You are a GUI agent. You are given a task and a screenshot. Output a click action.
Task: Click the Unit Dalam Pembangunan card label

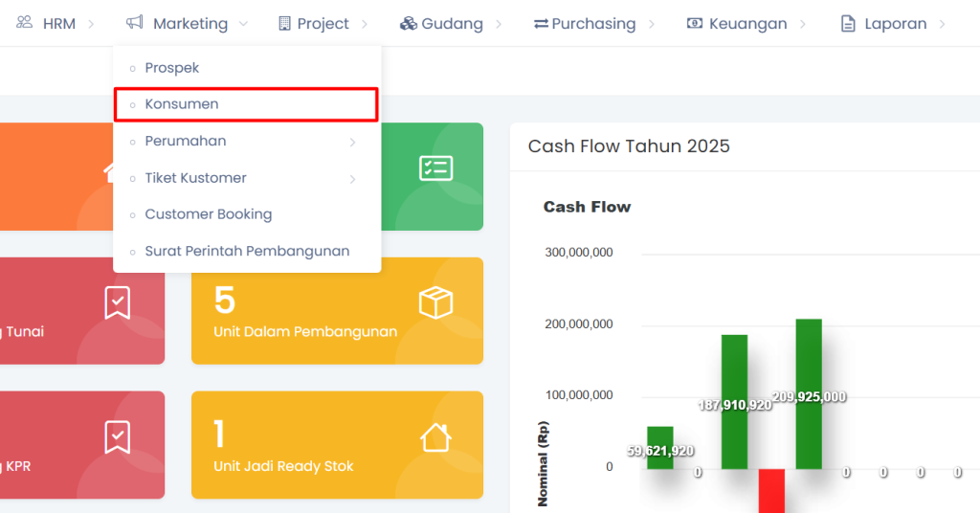click(x=305, y=332)
